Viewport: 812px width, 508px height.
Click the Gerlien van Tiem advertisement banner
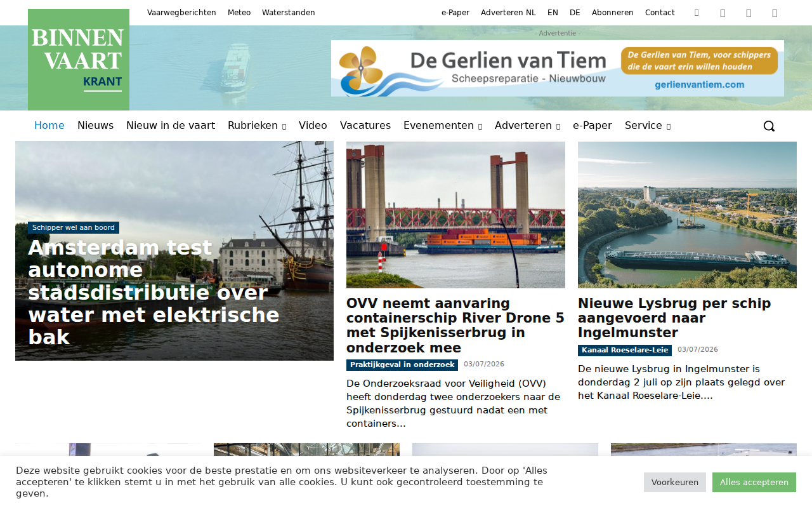click(x=558, y=68)
